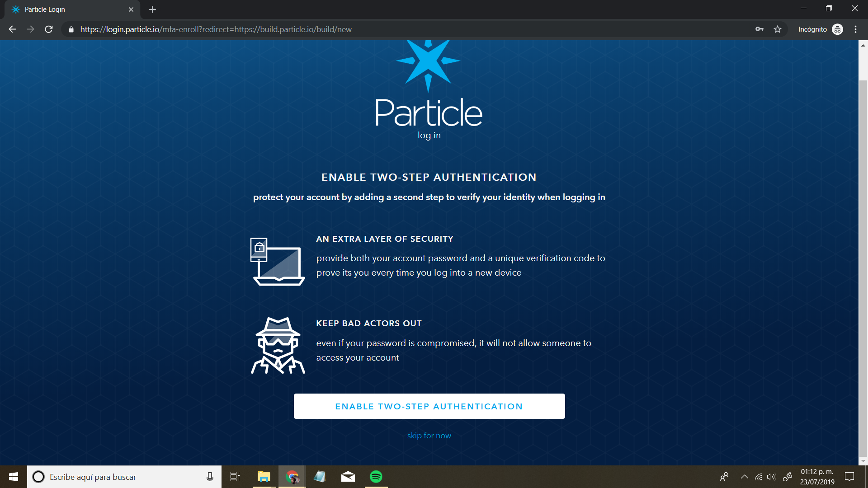Click the 'AN EXTRA LAYER OF SECURITY' heading
Screen dimensions: 868x488
coord(385,239)
